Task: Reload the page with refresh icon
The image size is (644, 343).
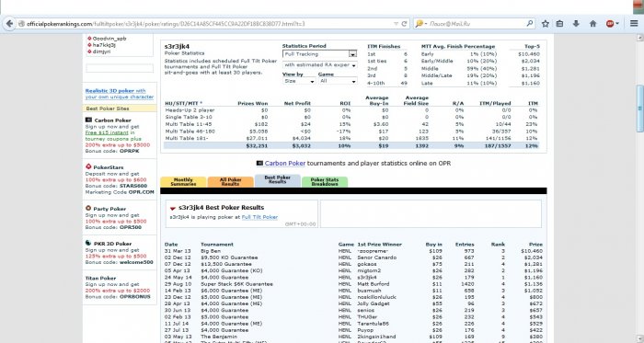Action: pyautogui.click(x=404, y=24)
